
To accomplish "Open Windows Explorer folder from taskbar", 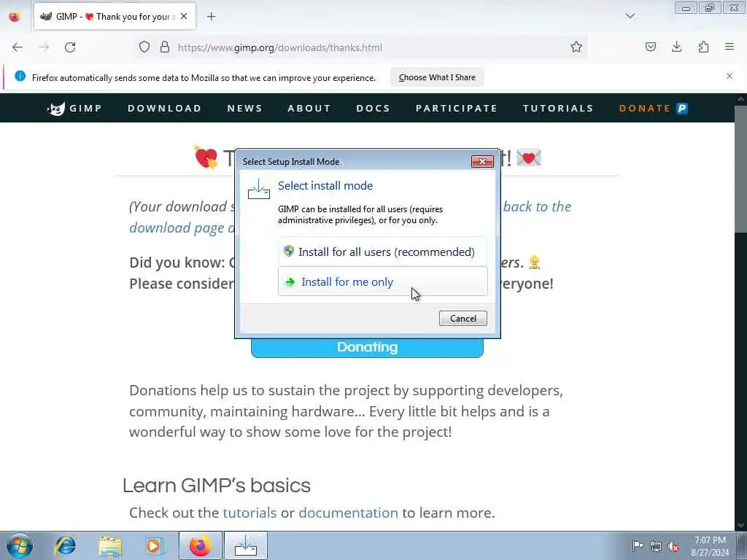I will [111, 545].
